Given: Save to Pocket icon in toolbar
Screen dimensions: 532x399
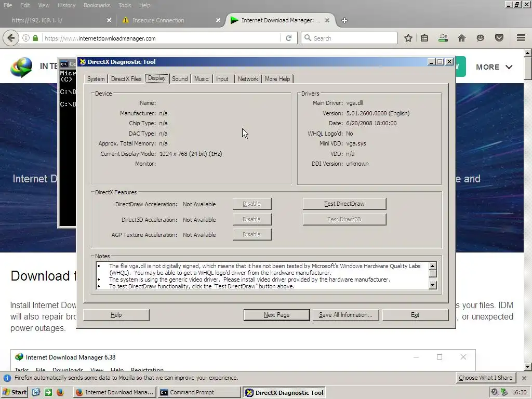Looking at the screenshot, I should pos(499,38).
